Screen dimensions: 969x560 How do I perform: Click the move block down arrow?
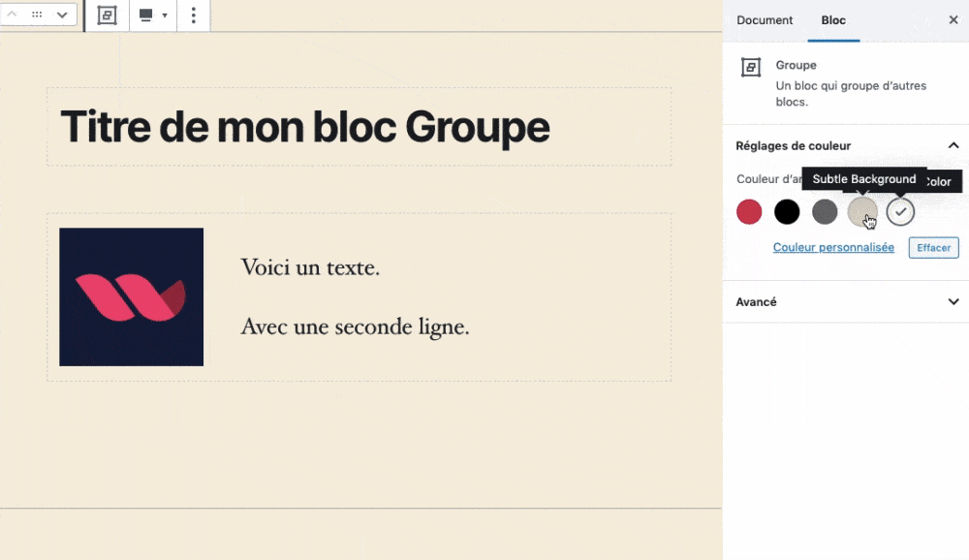[x=62, y=15]
